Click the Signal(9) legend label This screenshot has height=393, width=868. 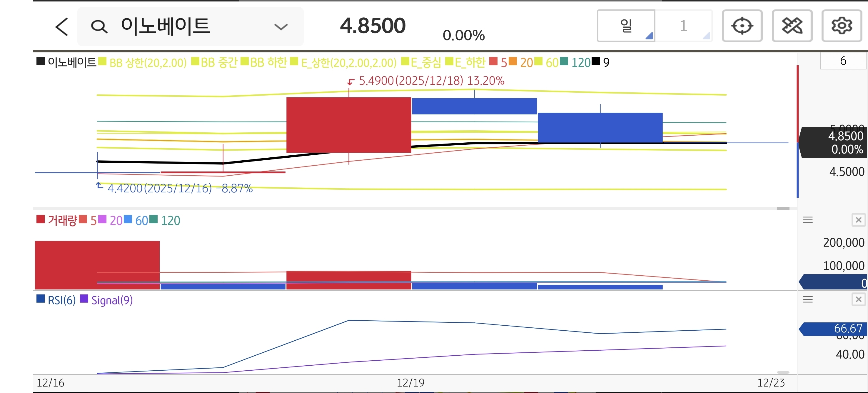[112, 300]
